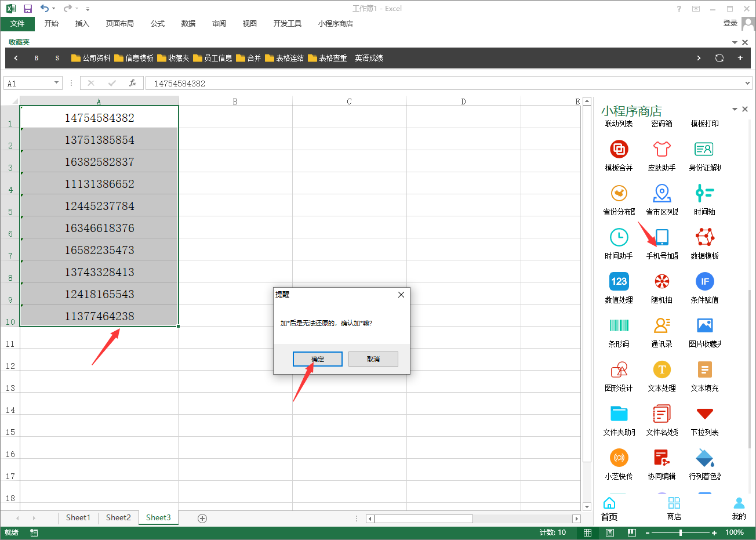Open the 小程序商店 panel options dropdown
Image resolution: width=756 pixels, height=540 pixels.
tap(735, 109)
